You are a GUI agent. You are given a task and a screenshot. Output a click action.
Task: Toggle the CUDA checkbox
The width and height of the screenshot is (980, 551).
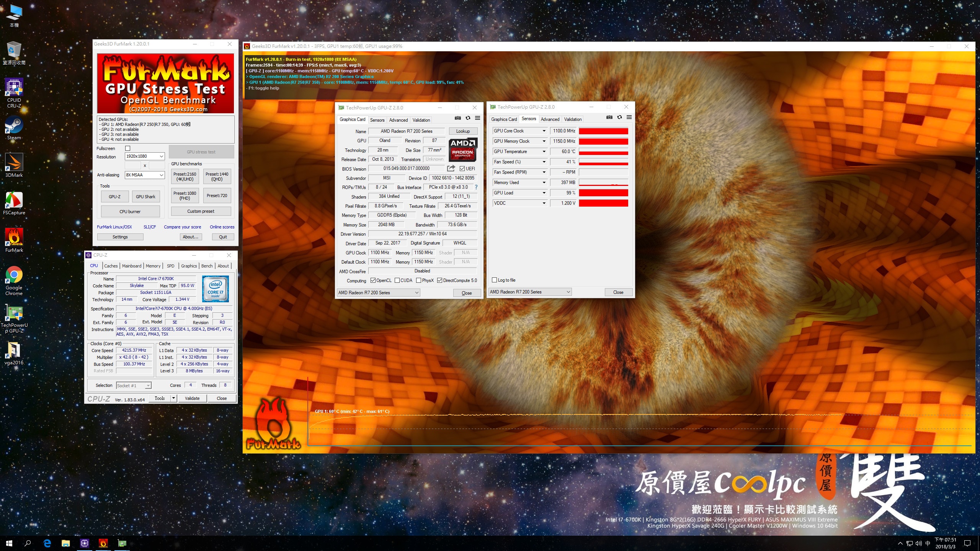[x=397, y=280]
